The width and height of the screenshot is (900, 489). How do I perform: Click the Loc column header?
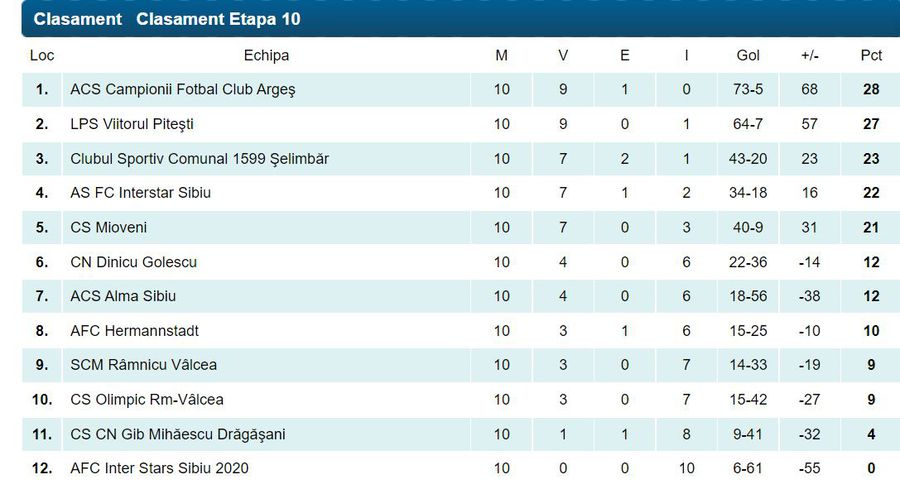click(42, 56)
